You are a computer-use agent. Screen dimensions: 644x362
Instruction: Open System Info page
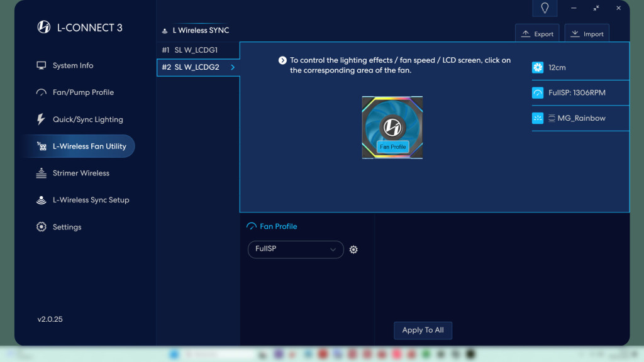(72, 65)
